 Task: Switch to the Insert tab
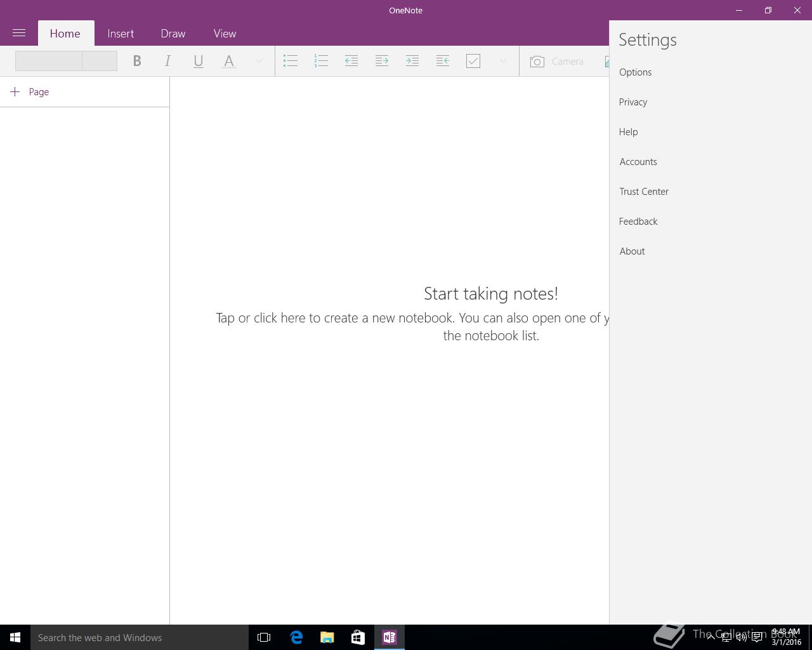point(121,34)
